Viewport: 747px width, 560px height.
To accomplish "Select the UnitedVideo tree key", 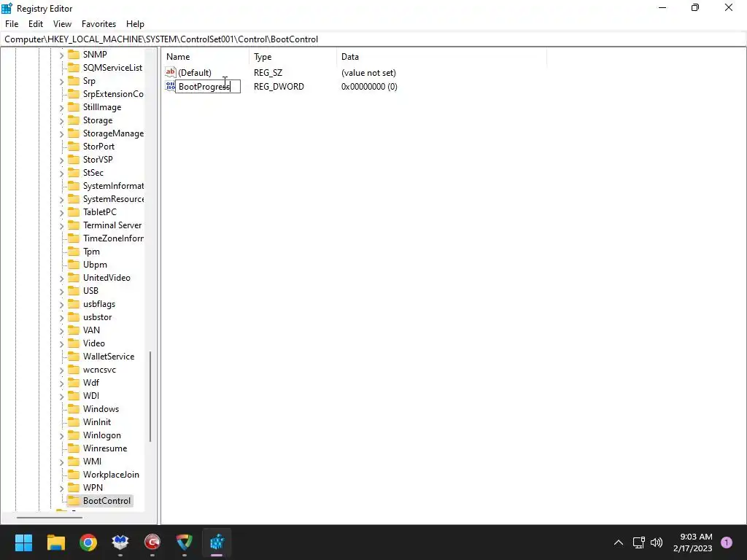I will tap(107, 278).
